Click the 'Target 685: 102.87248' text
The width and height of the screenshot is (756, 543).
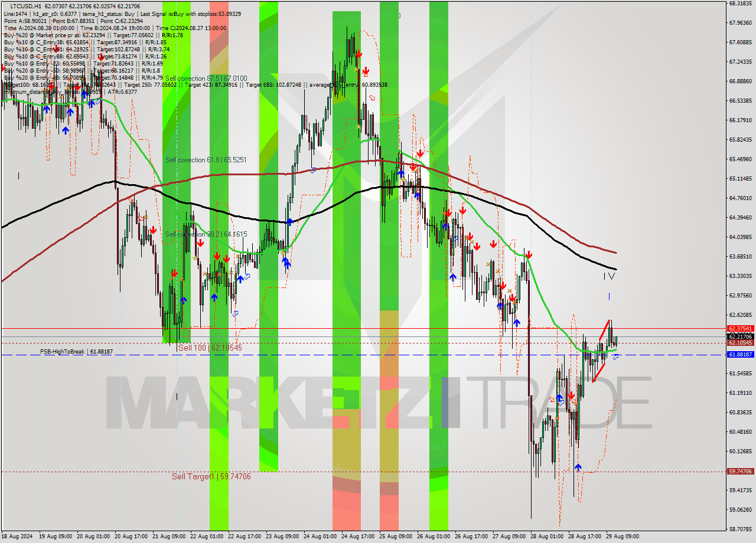273,85
